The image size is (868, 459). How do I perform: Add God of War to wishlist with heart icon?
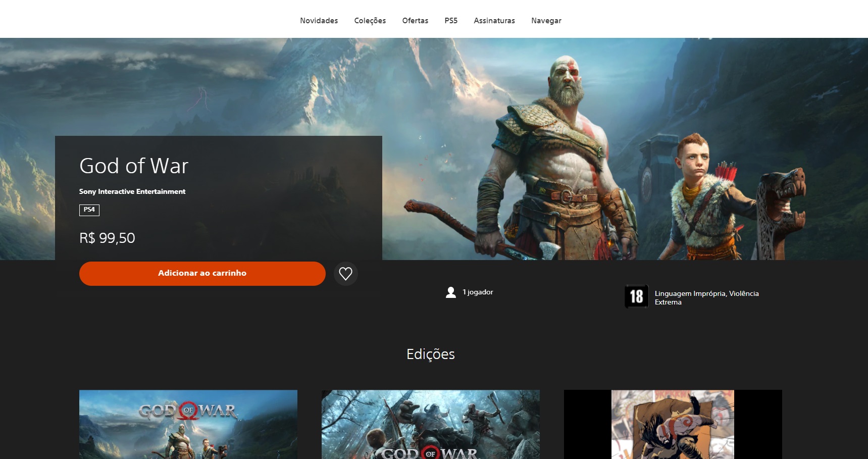coord(345,274)
